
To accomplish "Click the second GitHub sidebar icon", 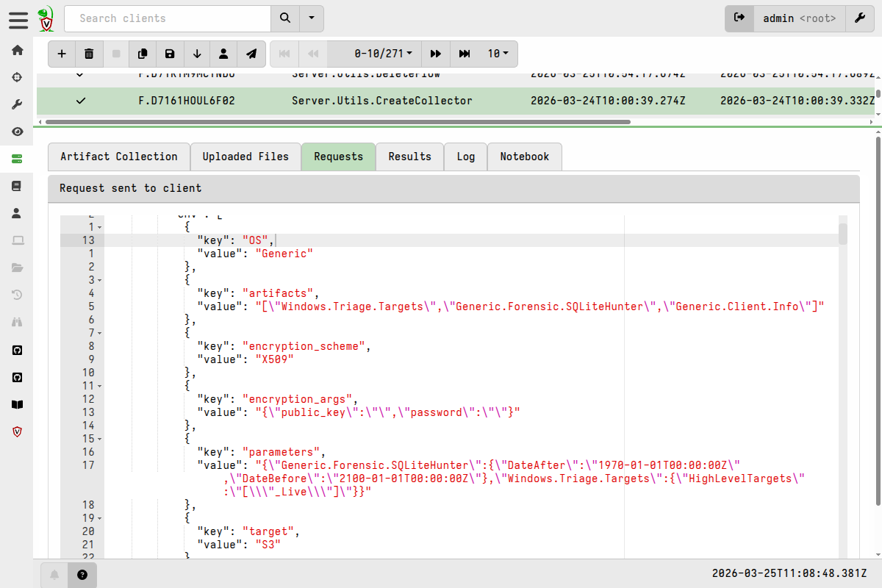I will click(x=17, y=377).
